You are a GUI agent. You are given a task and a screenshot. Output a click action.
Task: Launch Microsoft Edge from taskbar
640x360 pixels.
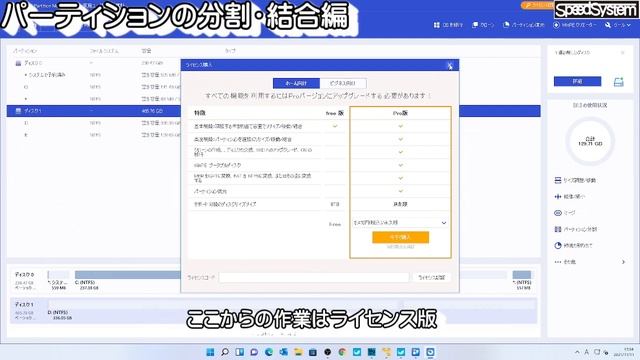tap(269, 352)
